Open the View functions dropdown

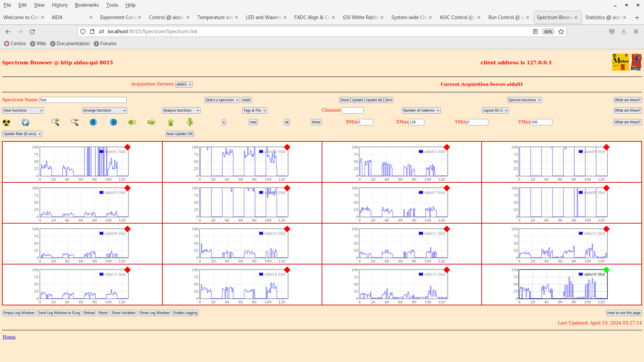tap(23, 110)
